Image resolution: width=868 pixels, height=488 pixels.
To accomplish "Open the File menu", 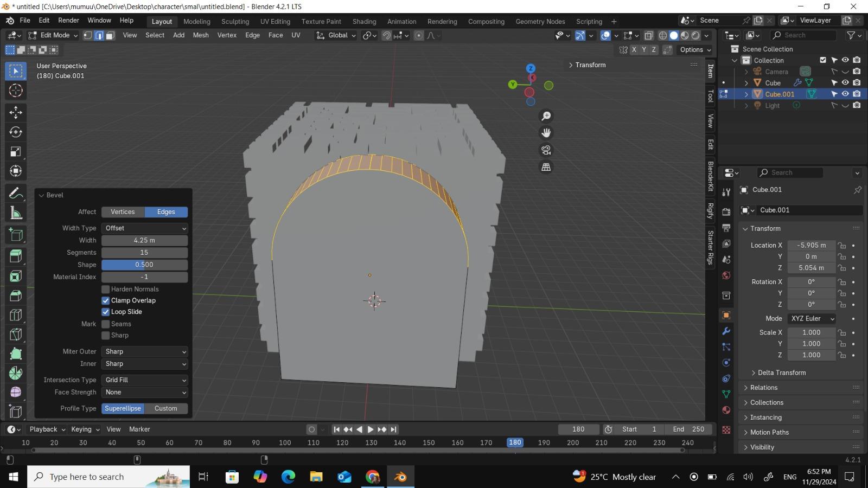I will coord(25,21).
